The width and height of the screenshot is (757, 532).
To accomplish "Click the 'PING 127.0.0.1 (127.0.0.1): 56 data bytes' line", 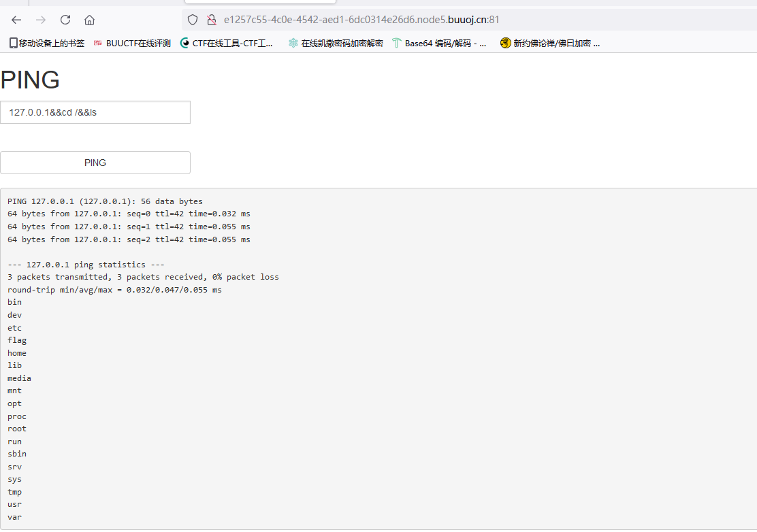I will (106, 201).
